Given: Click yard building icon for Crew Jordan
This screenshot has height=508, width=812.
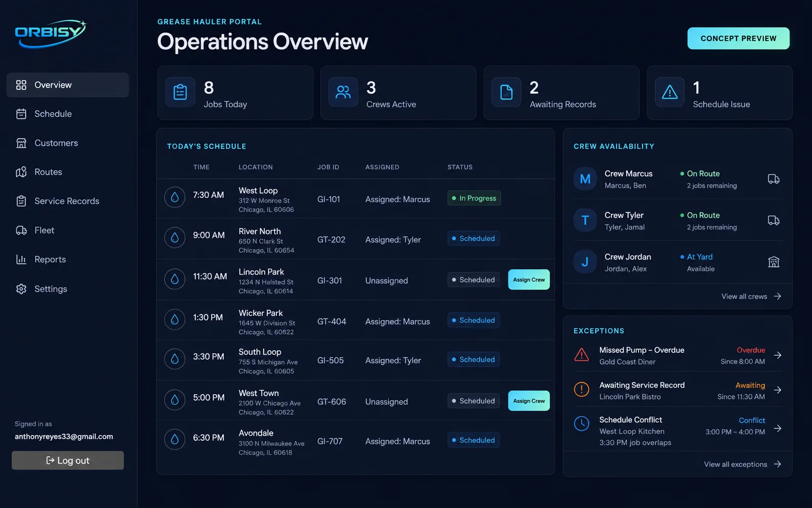Looking at the screenshot, I should (x=774, y=262).
